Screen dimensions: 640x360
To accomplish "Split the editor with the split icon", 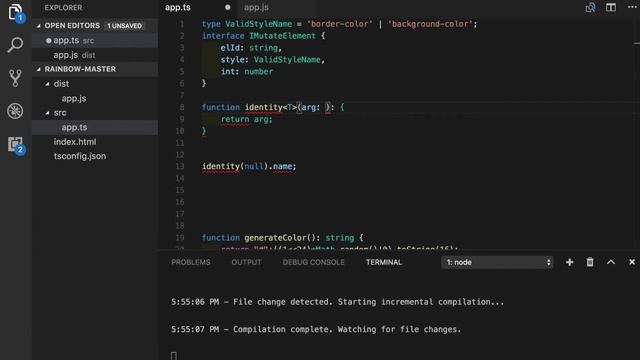I will [x=611, y=7].
